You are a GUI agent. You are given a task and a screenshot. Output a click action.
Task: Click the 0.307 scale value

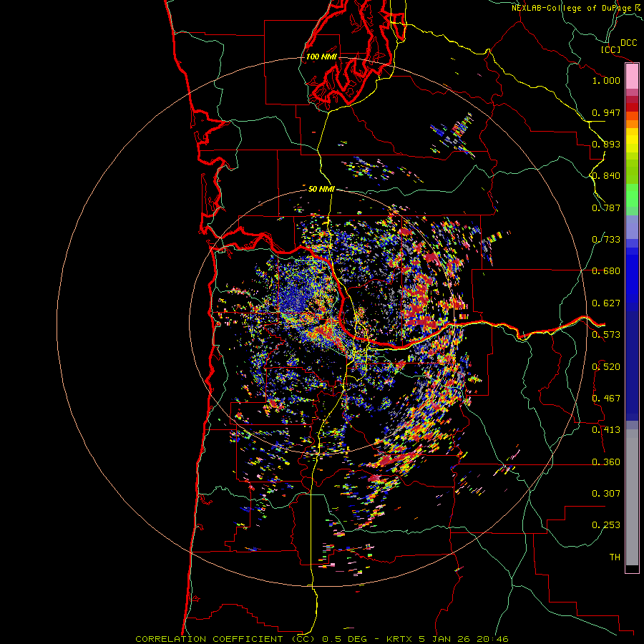(606, 494)
